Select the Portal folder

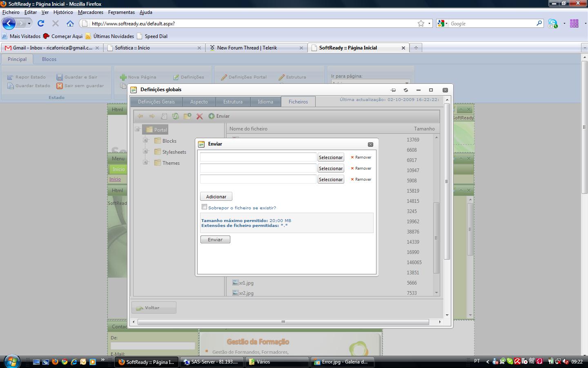point(156,130)
